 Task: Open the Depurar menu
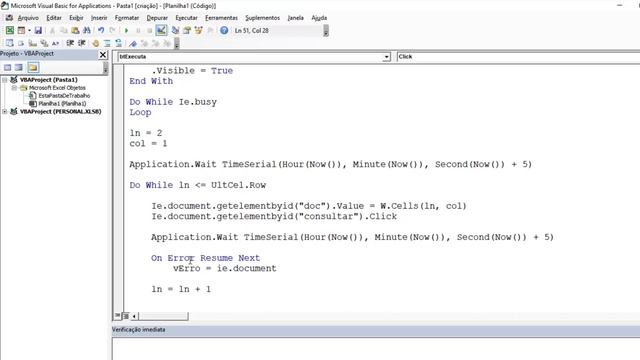(x=157, y=18)
